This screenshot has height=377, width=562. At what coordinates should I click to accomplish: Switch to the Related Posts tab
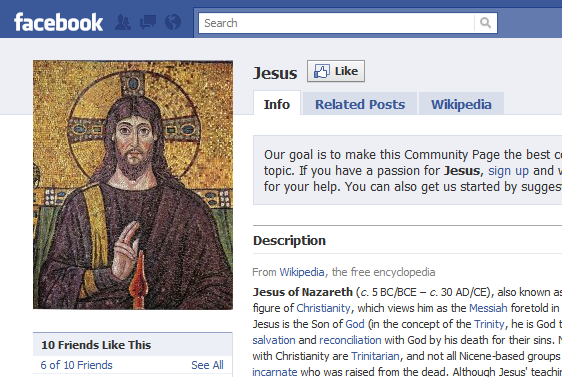pyautogui.click(x=360, y=104)
